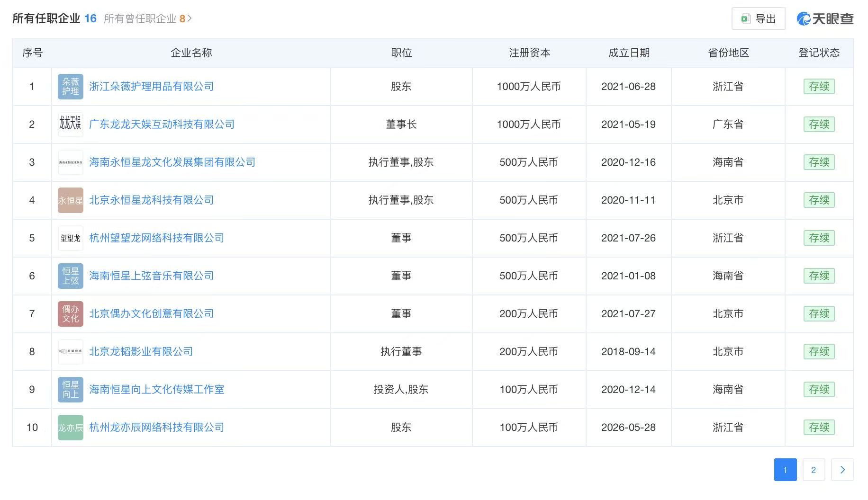This screenshot has width=868, height=500.
Task: Select page 1 in pagination
Action: (x=785, y=470)
